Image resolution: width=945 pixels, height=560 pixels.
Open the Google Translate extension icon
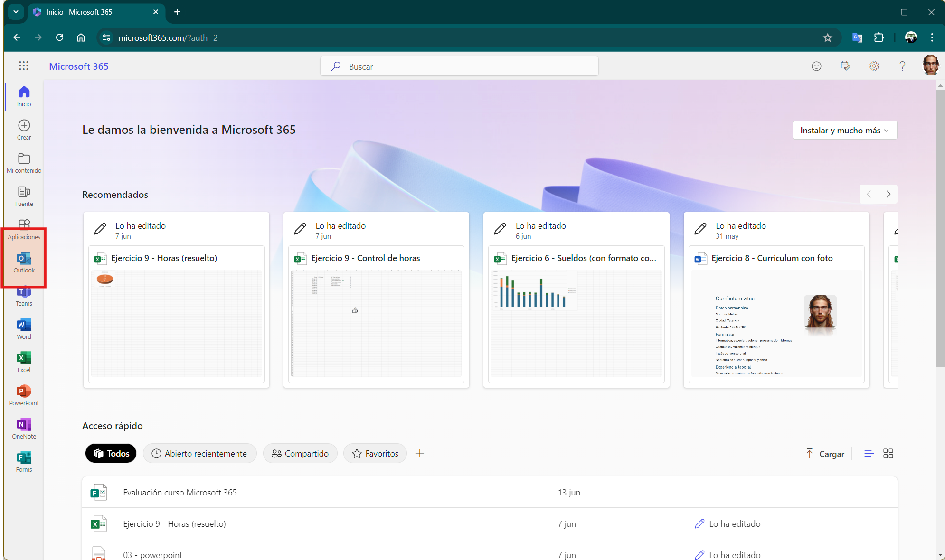pyautogui.click(x=857, y=37)
